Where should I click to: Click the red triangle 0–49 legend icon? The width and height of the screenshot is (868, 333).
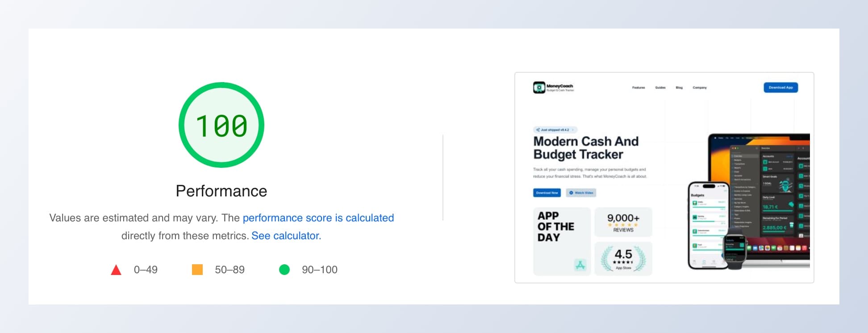click(x=116, y=270)
